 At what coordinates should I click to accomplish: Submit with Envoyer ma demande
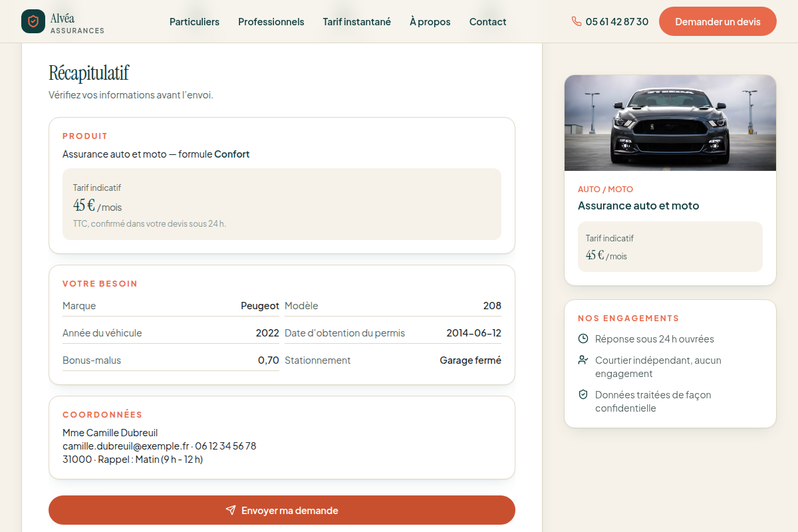(282, 510)
